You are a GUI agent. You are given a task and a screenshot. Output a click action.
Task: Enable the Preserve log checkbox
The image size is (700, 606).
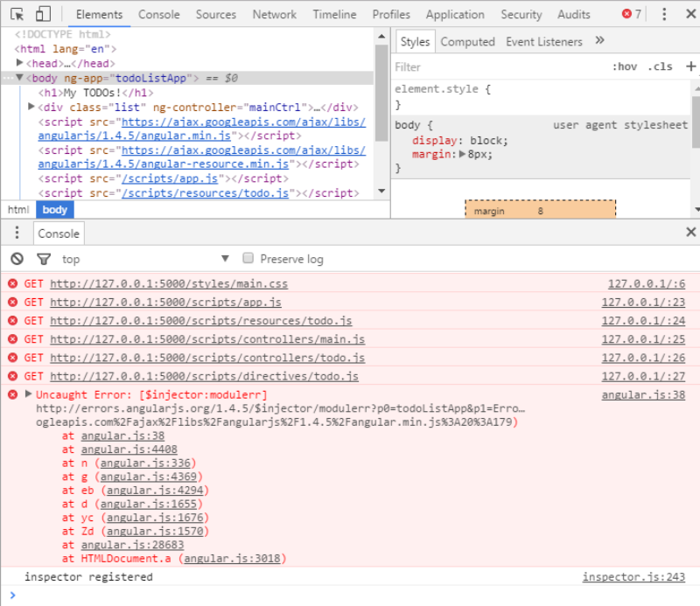(248, 259)
